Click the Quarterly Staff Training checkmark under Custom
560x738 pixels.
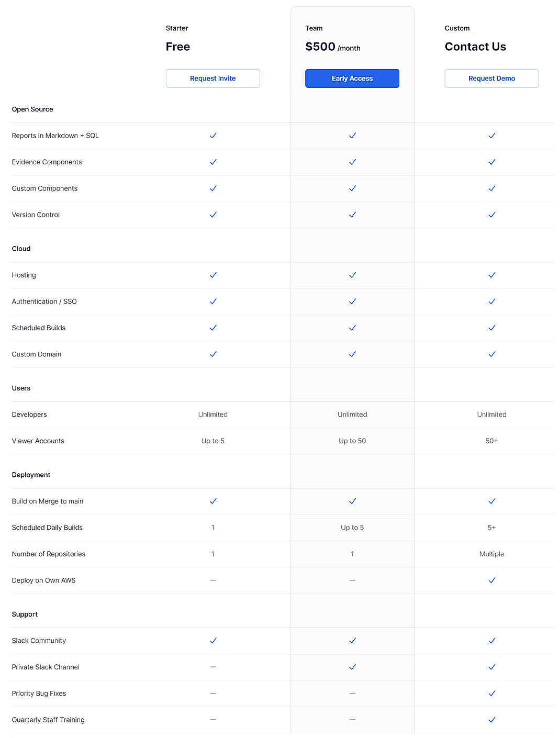[x=491, y=720]
